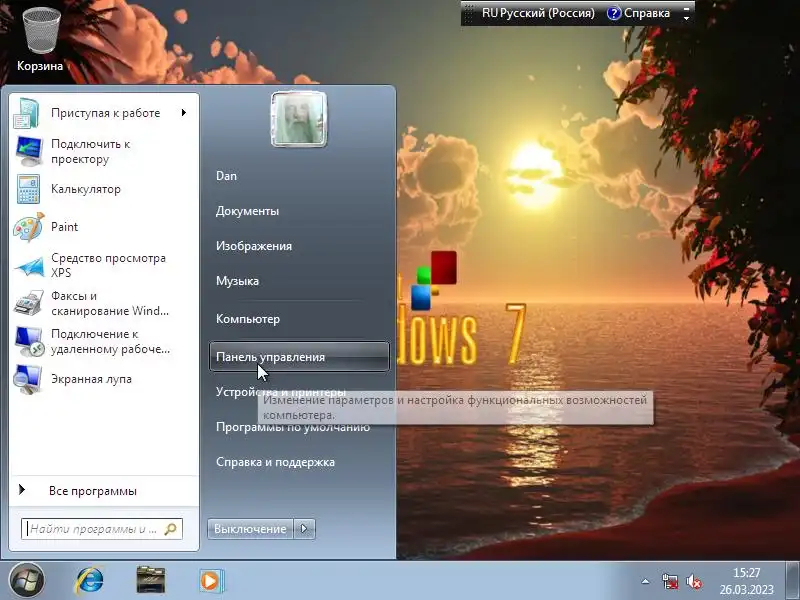Open Internet Explorer from the taskbar
Viewport: 800px width, 600px height.
[x=89, y=581]
